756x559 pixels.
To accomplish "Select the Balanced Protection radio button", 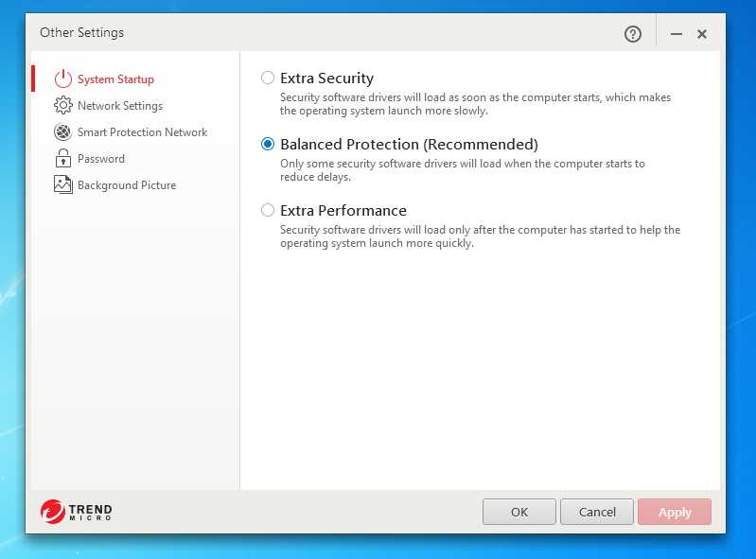I will [x=268, y=145].
